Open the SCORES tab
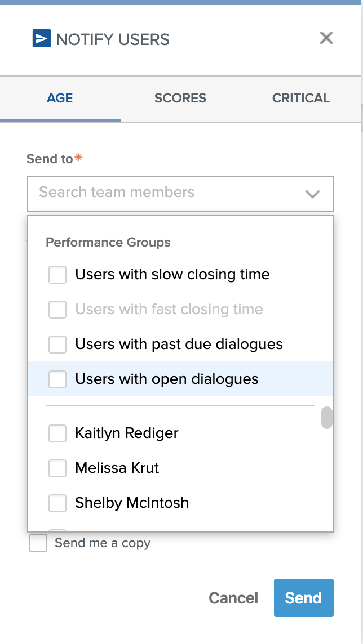 [180, 98]
